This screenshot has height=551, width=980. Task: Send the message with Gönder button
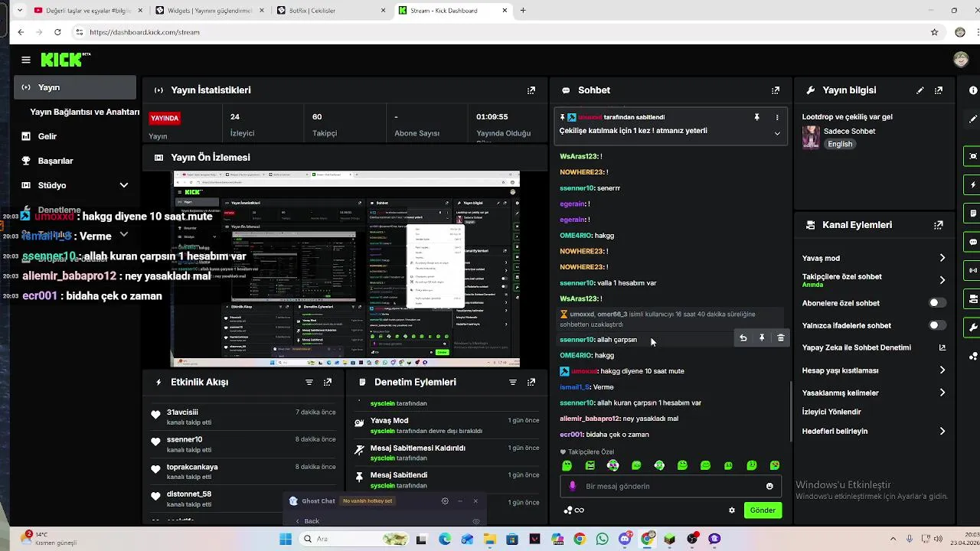[x=763, y=510]
